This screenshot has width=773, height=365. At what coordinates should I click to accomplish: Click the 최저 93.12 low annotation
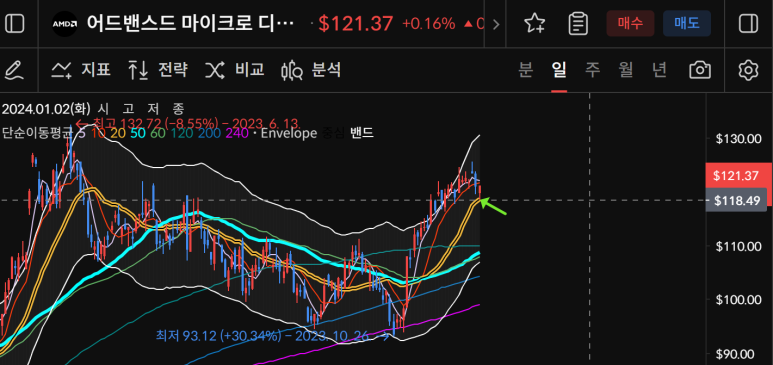click(x=272, y=337)
